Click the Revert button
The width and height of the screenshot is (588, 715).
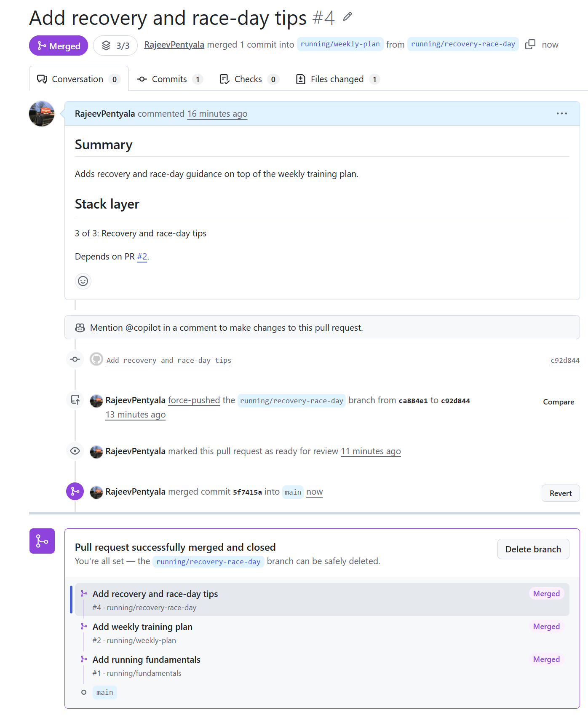pos(561,493)
